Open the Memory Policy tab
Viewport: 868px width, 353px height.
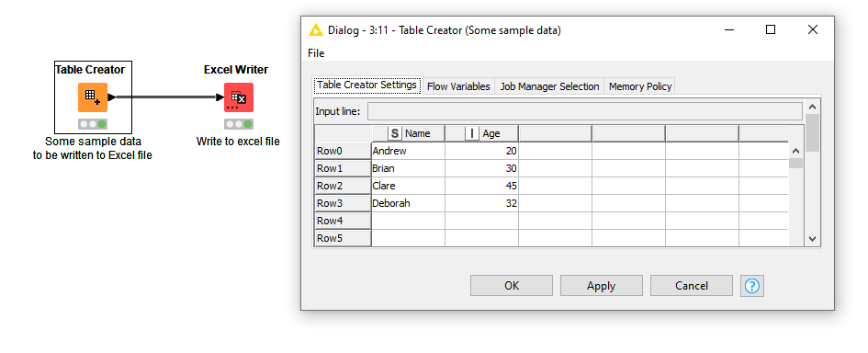640,86
